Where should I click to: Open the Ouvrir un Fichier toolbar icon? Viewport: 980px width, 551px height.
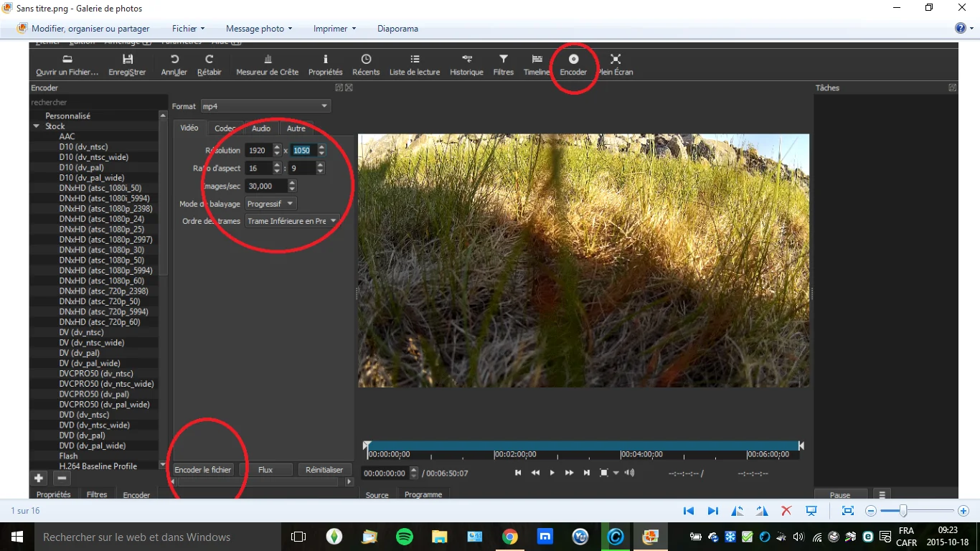tap(67, 65)
